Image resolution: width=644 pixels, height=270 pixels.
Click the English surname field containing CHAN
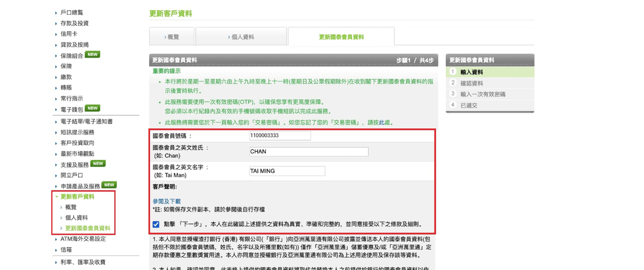coord(309,152)
